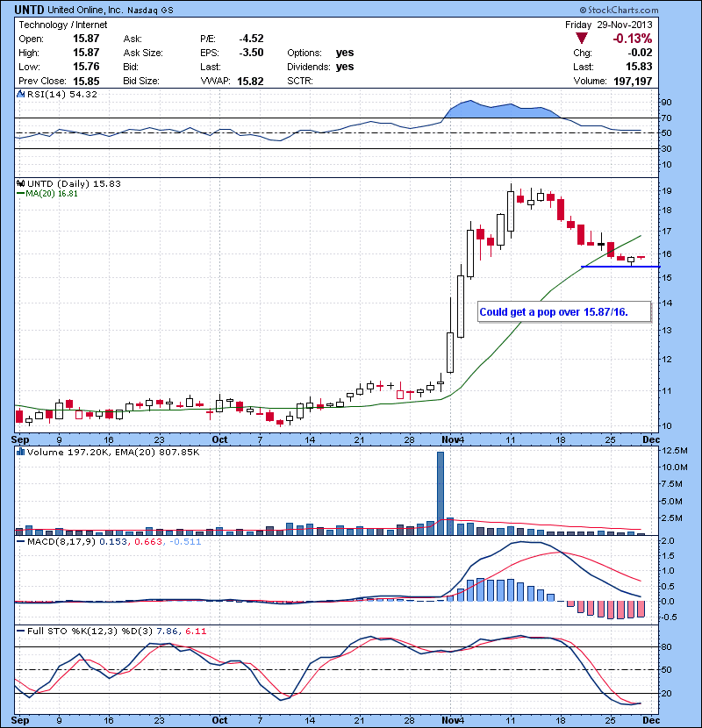Click the Oct label on the price chart axis

pyautogui.click(x=219, y=439)
